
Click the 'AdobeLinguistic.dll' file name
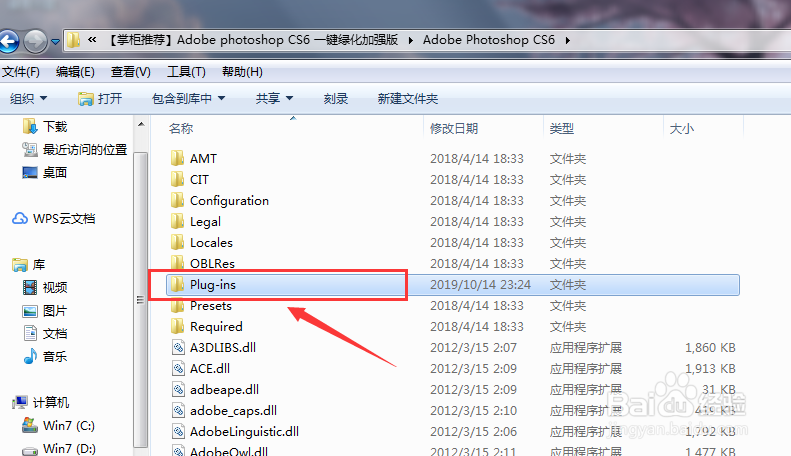click(244, 432)
